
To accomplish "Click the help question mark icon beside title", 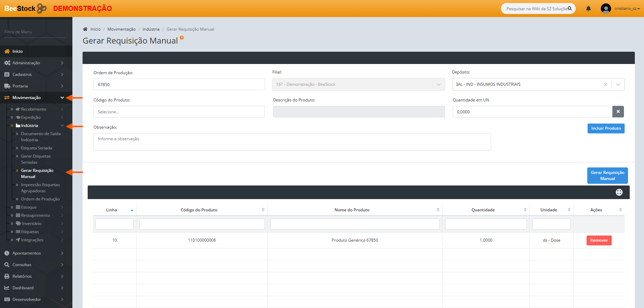I will (x=182, y=38).
